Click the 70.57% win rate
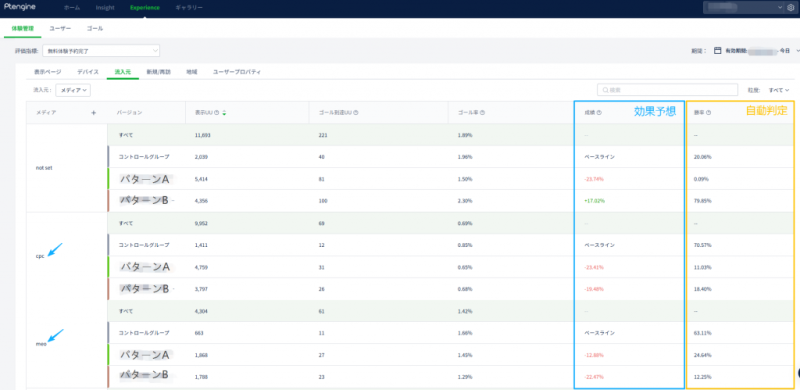The image size is (800, 390). pos(702,245)
